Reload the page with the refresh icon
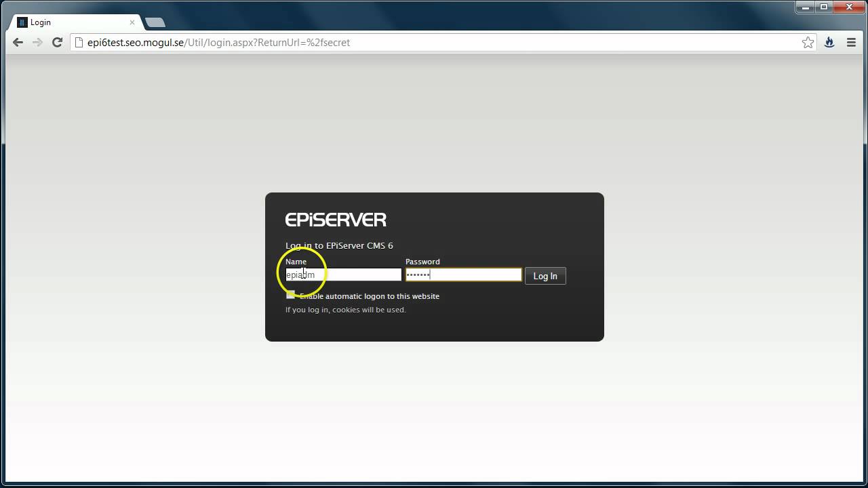 pyautogui.click(x=58, y=42)
